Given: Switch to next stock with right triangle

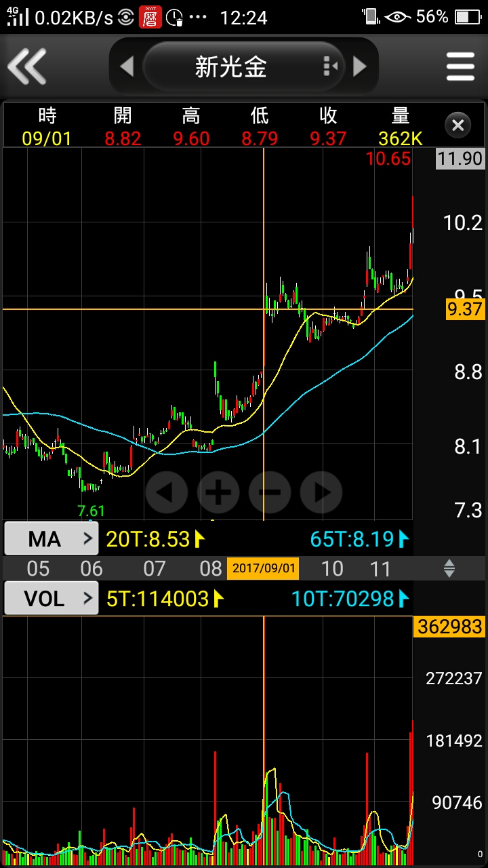Looking at the screenshot, I should coord(360,66).
